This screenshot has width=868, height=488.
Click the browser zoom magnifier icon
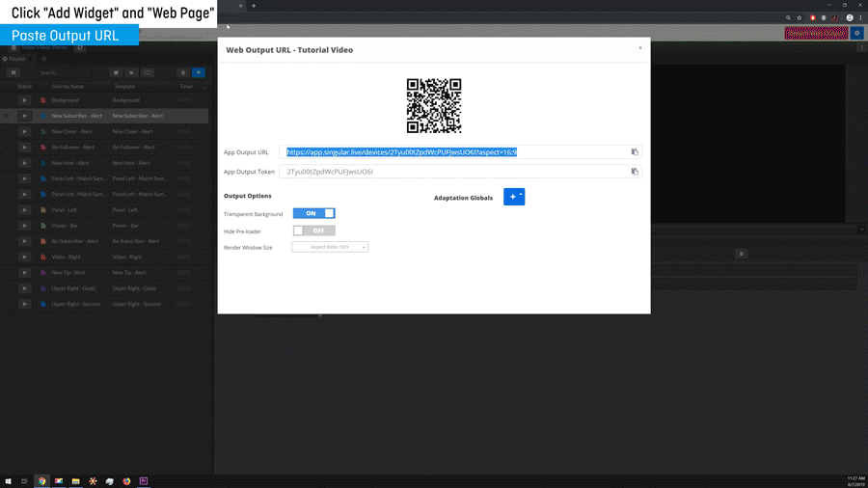click(788, 17)
